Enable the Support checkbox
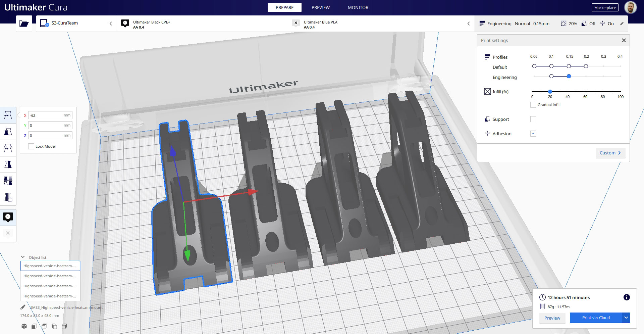Image resolution: width=644 pixels, height=334 pixels. (x=533, y=119)
